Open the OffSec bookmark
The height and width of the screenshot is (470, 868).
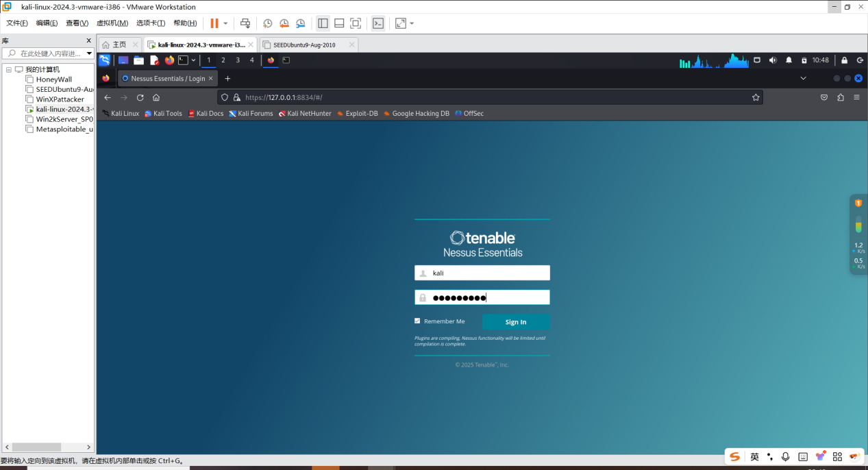coord(469,114)
